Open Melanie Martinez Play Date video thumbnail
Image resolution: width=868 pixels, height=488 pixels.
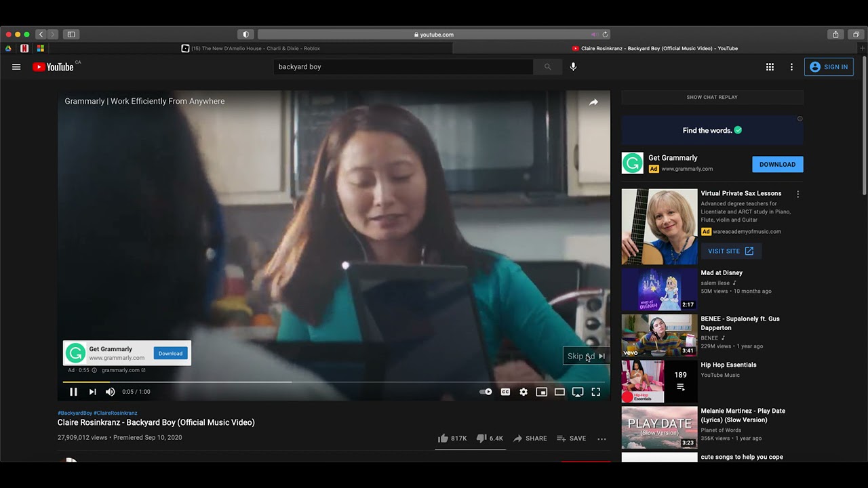(659, 428)
